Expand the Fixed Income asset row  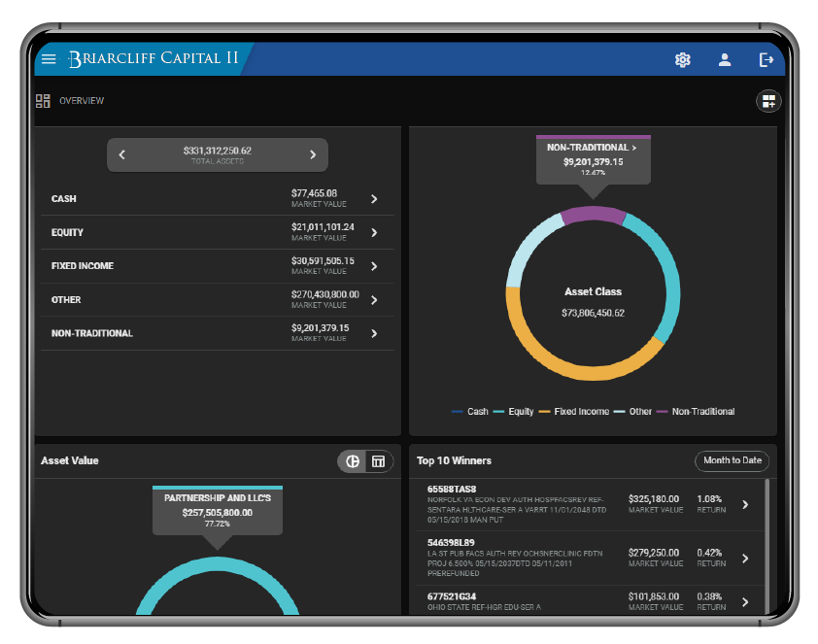click(x=374, y=266)
